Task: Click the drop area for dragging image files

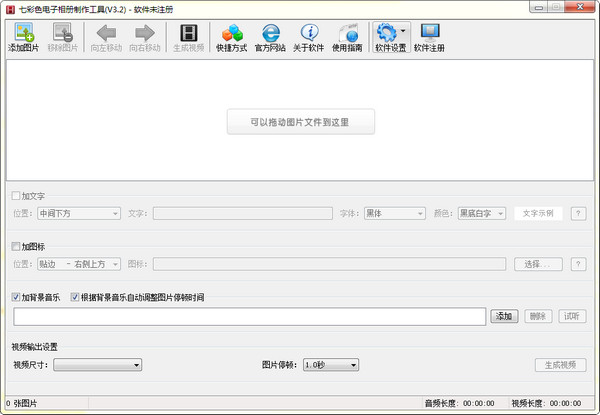Action: [x=300, y=123]
